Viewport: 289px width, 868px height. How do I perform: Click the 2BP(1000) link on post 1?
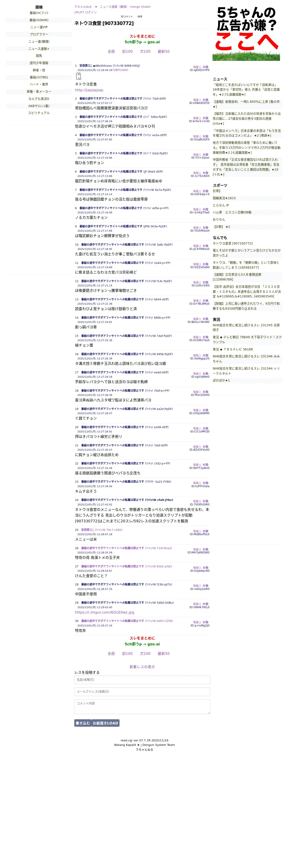[120, 70]
